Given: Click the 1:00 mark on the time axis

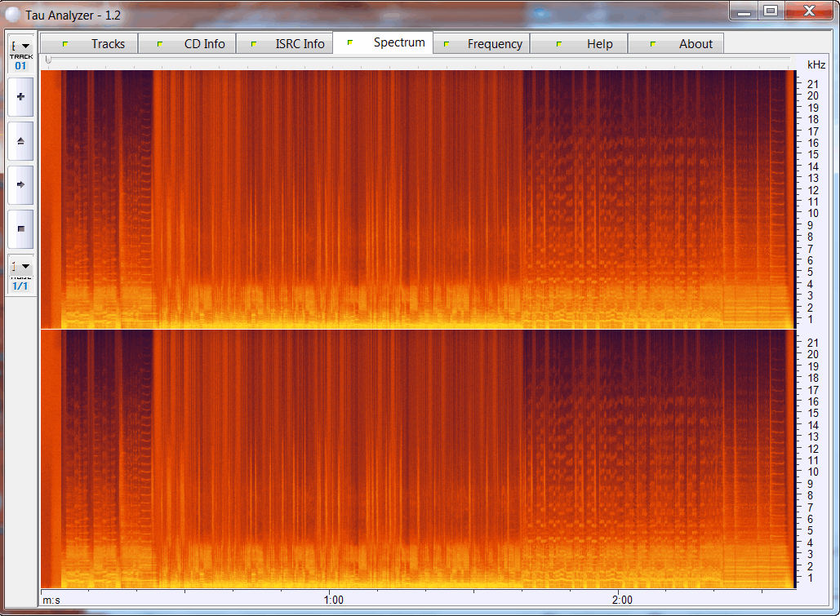Looking at the screenshot, I should pyautogui.click(x=333, y=600).
